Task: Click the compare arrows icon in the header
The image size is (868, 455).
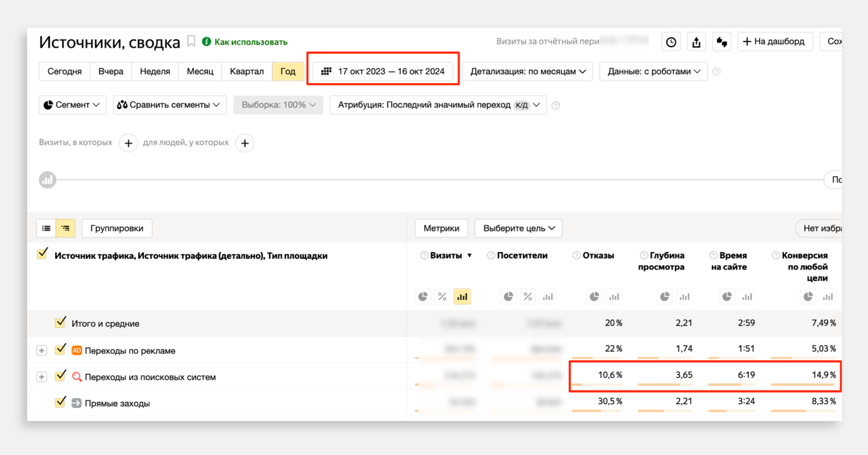Action: tap(721, 42)
